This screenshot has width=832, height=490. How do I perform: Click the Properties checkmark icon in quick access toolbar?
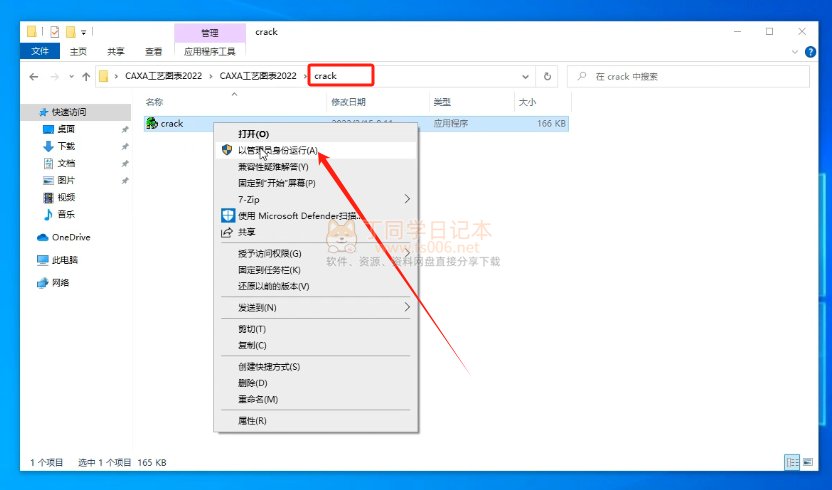(55, 32)
